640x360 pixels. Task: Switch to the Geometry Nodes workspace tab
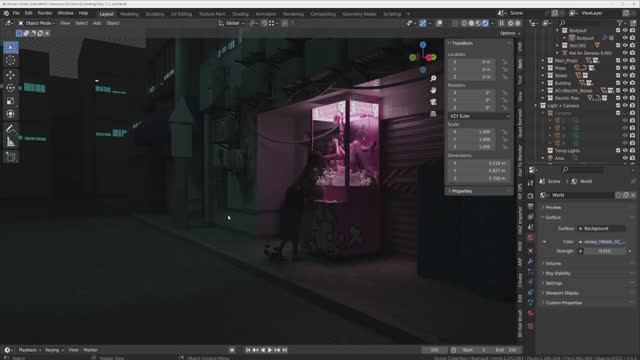tap(359, 14)
